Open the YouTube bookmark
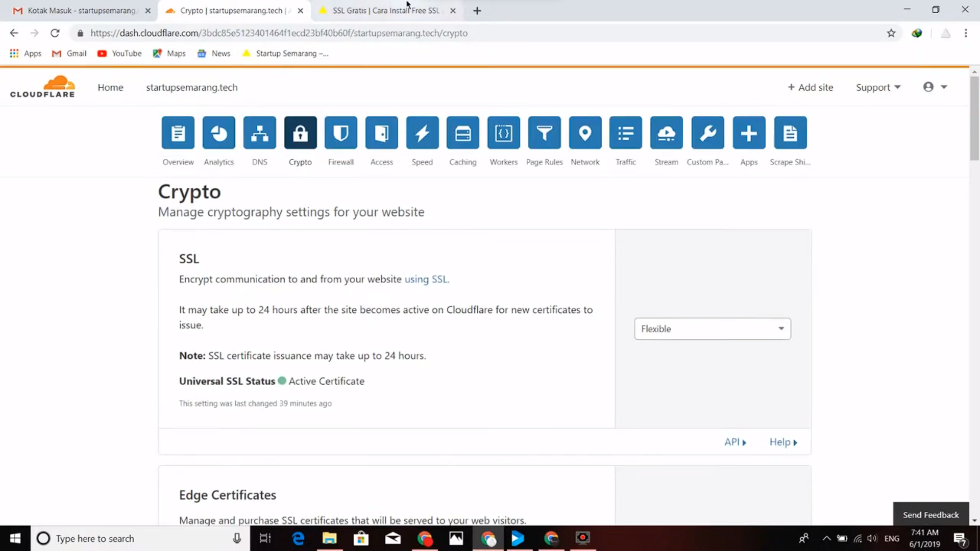Image resolution: width=980 pixels, height=551 pixels. pos(119,54)
